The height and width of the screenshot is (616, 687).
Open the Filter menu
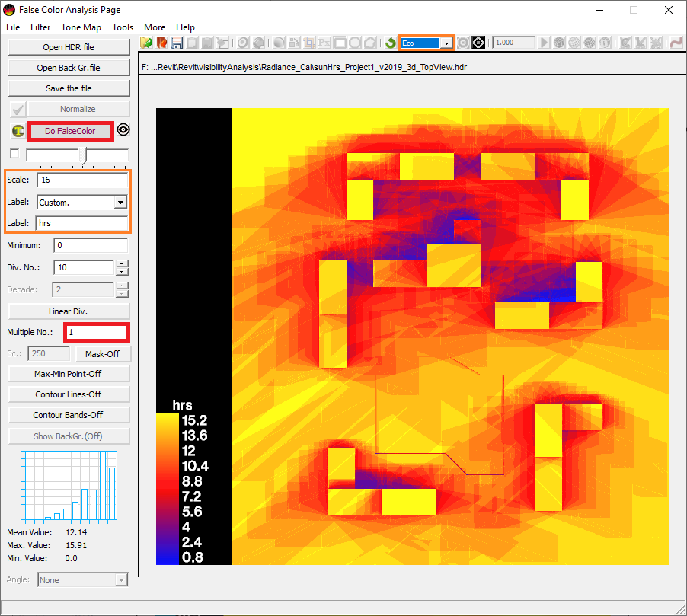[40, 27]
